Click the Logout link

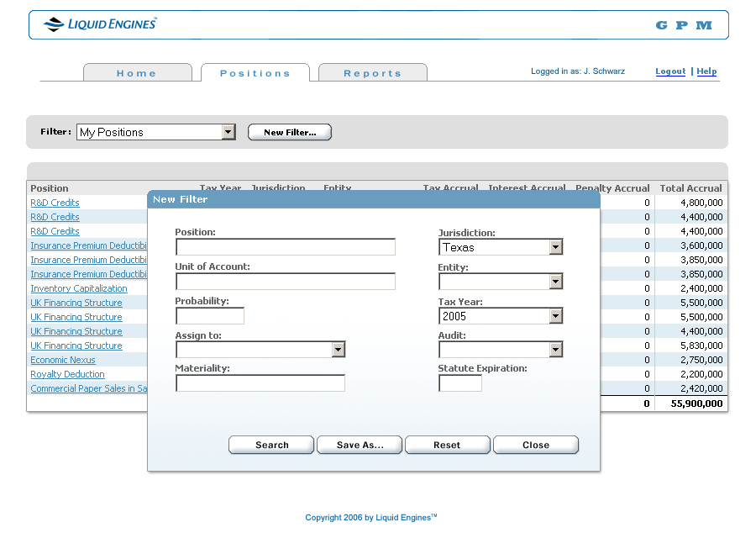click(669, 71)
